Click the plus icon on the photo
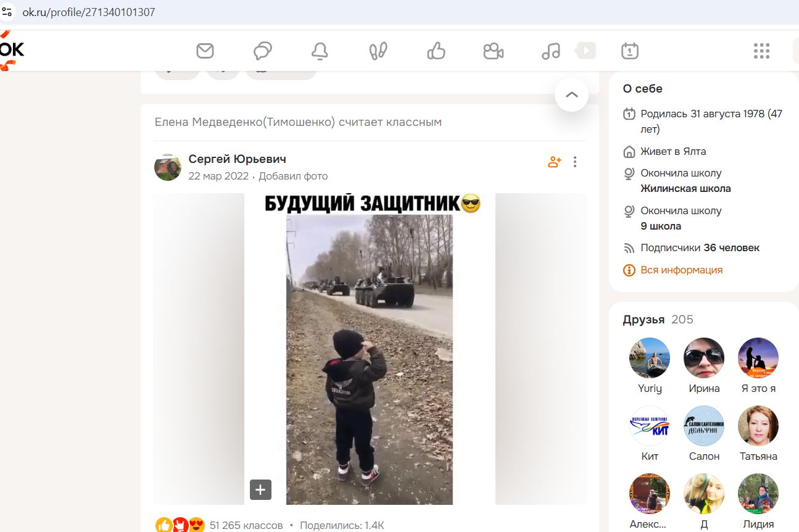The height and width of the screenshot is (532, 799). (x=260, y=489)
